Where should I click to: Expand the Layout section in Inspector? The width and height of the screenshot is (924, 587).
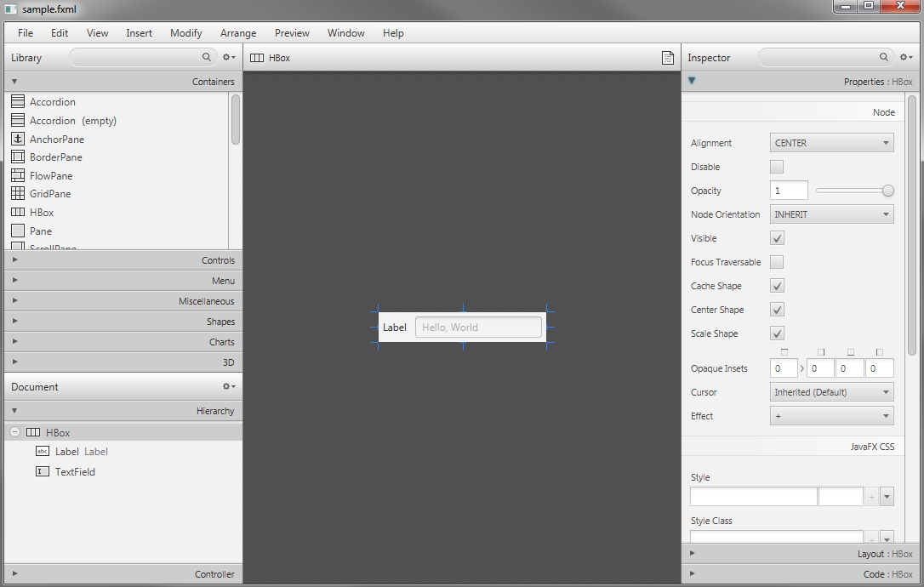point(692,553)
